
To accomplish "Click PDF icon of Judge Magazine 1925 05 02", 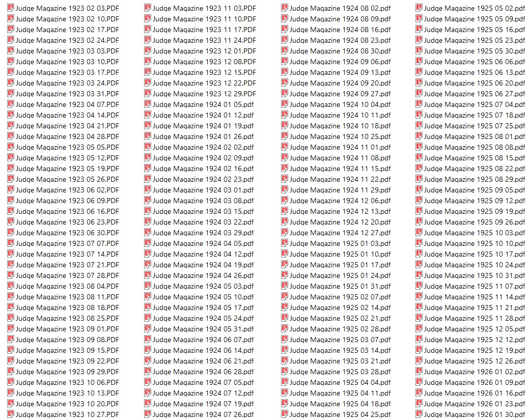I will (419, 8).
